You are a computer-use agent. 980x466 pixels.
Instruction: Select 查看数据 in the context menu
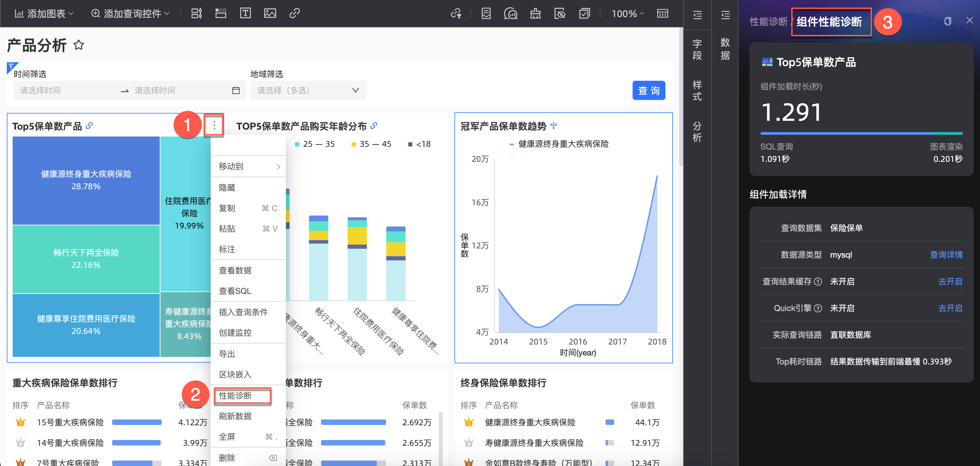click(x=249, y=270)
